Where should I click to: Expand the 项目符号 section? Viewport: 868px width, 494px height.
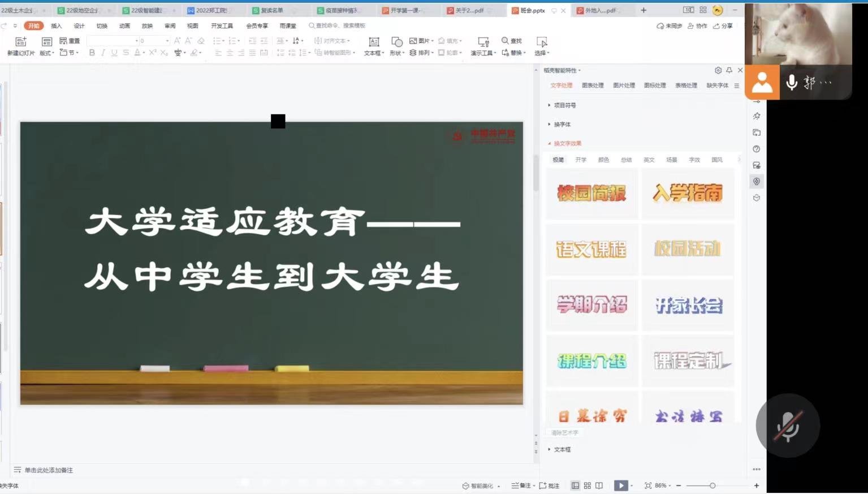(564, 105)
